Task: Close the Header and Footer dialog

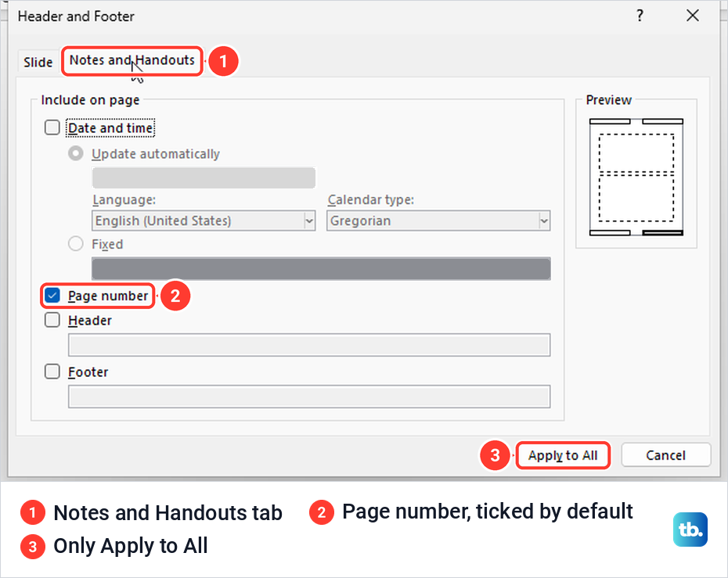Action: (692, 16)
